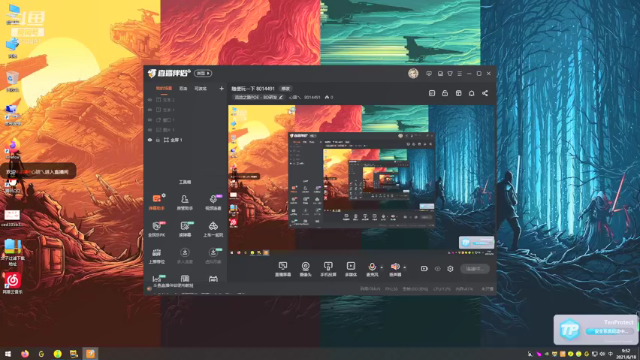Switch to the 我的场景 tab
Screen dimensions: 640x360
(x=164, y=89)
